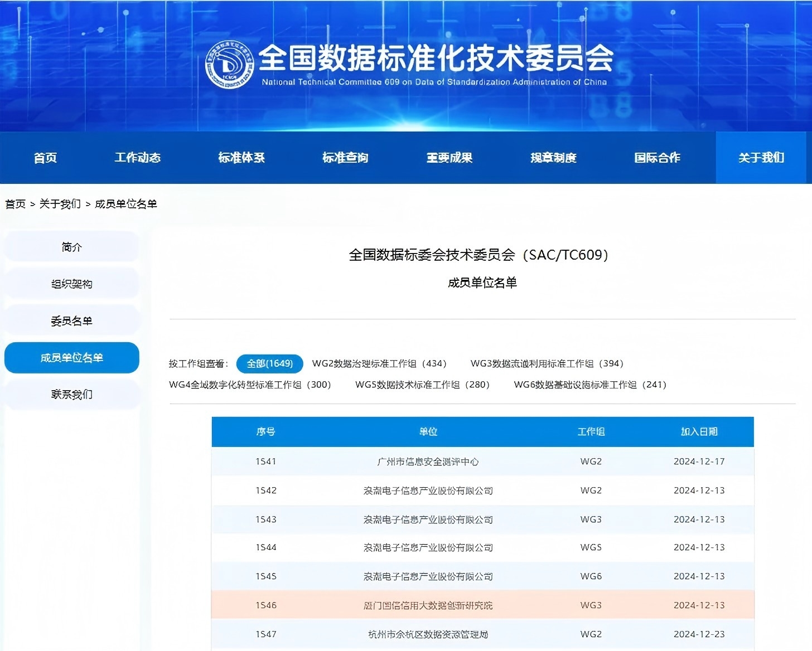Click the highlighted row 1546 in table
The height and width of the screenshot is (651, 812).
pos(482,605)
